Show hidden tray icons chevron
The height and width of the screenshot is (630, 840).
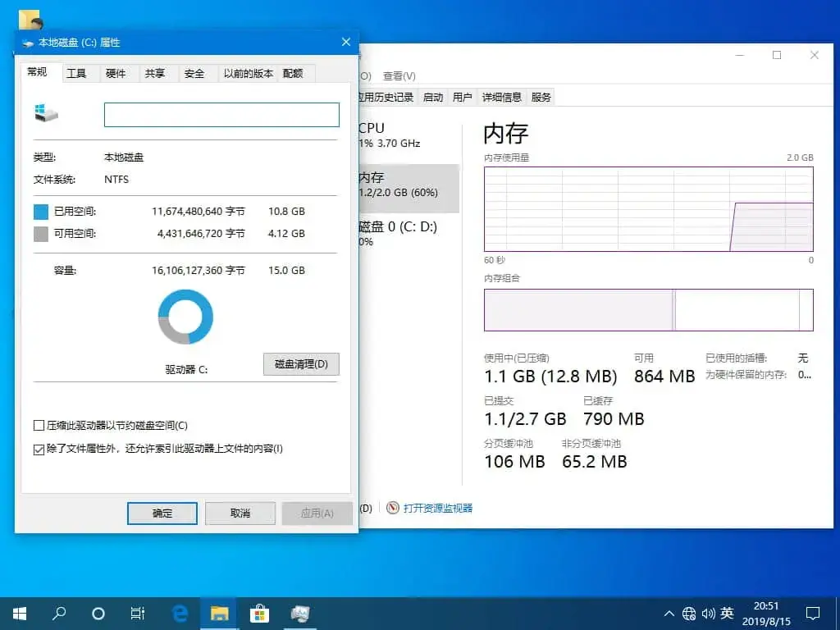coord(669,614)
